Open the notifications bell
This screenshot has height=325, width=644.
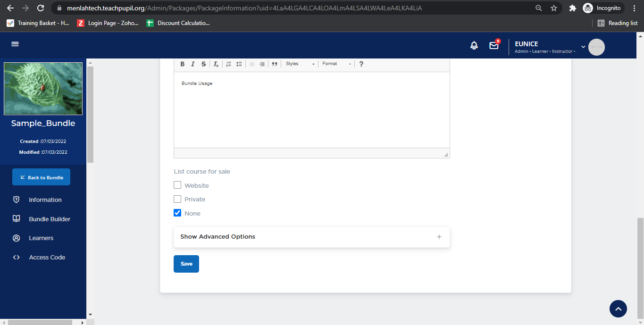pyautogui.click(x=474, y=46)
